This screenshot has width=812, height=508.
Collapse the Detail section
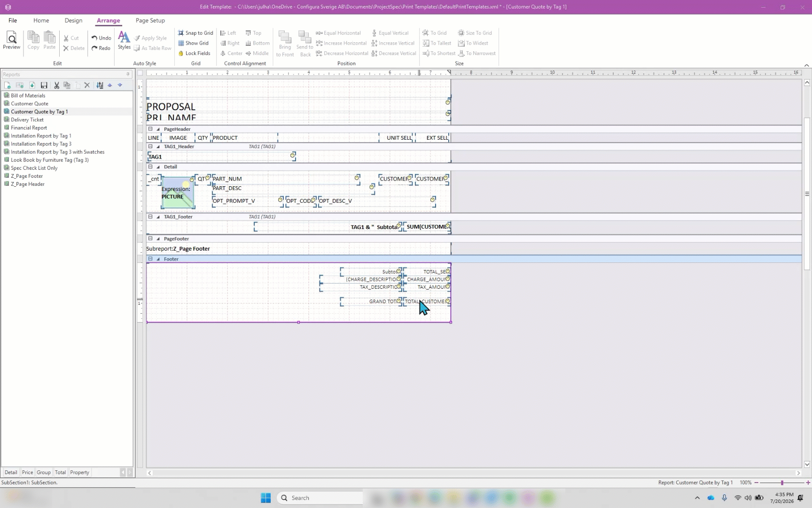pyautogui.click(x=150, y=167)
